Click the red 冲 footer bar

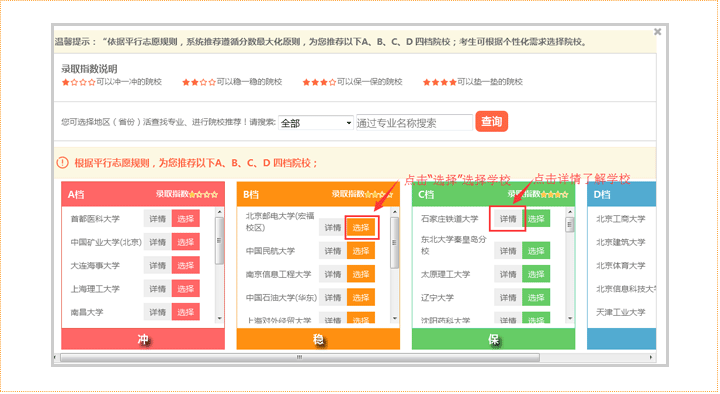click(143, 339)
